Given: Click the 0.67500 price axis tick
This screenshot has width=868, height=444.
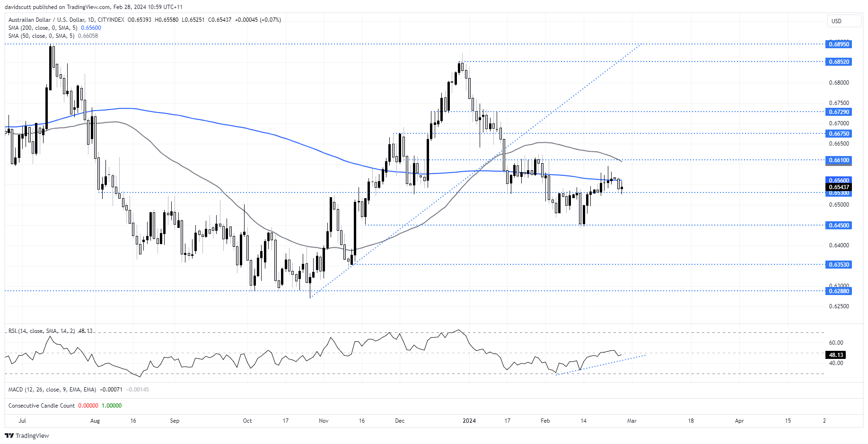Looking at the screenshot, I should [839, 103].
